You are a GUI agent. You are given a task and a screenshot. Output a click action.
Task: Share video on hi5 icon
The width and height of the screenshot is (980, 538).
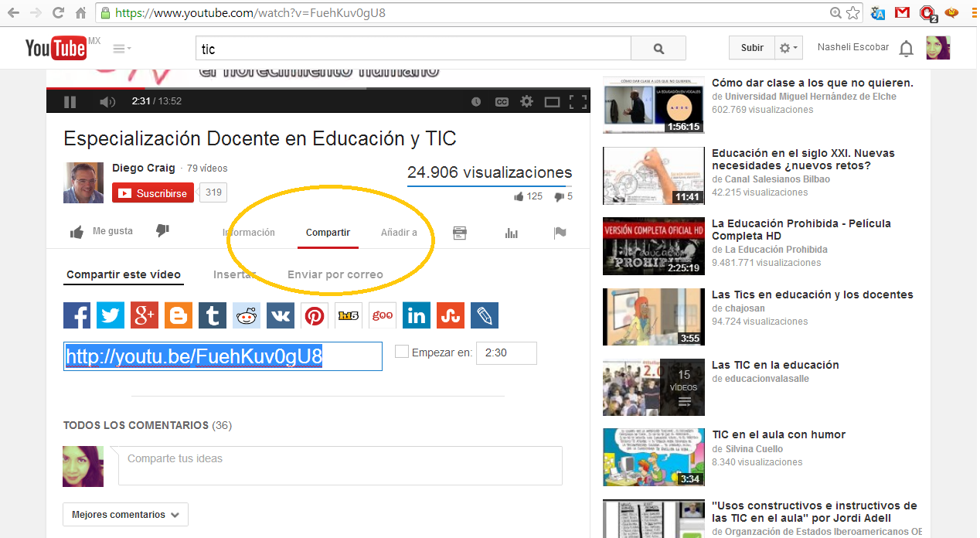pos(349,315)
